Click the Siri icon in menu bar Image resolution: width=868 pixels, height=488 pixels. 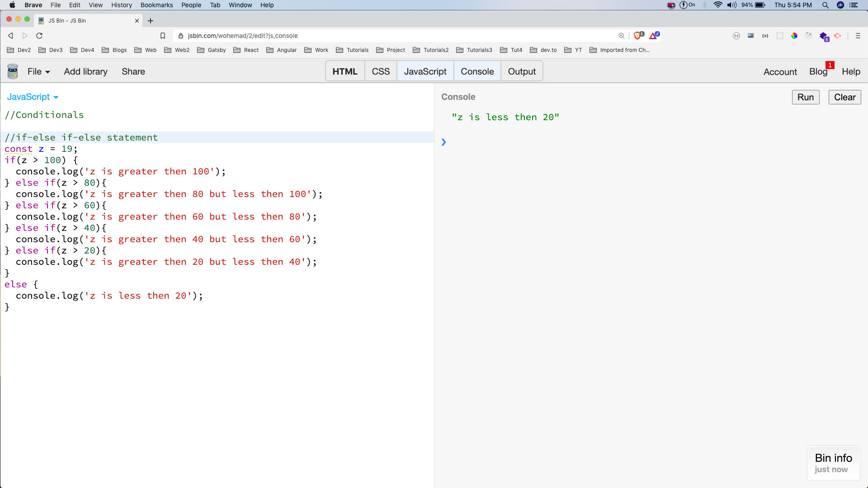tap(840, 5)
